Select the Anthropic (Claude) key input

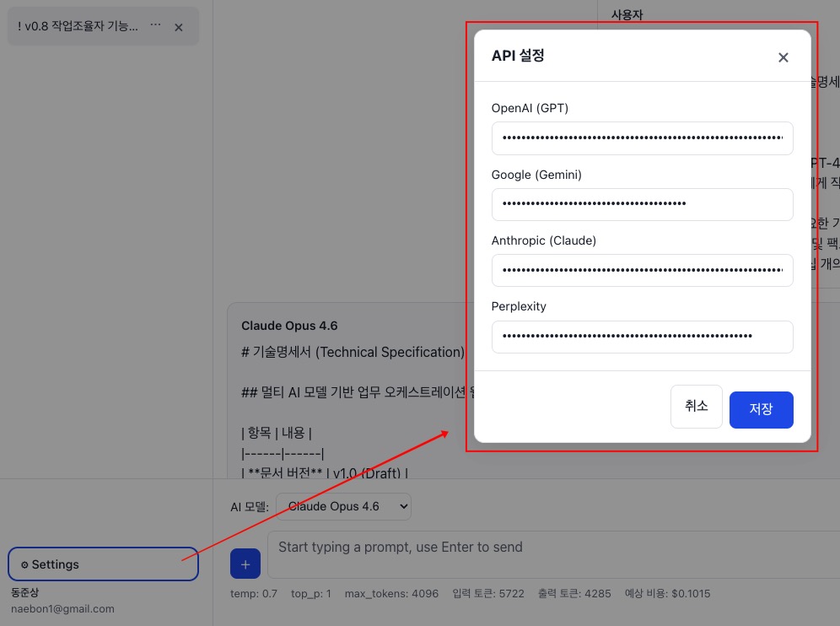pos(642,270)
